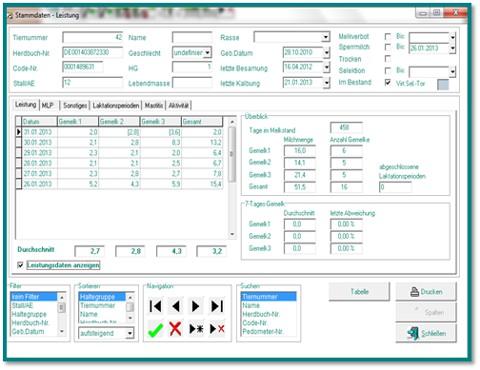Viewport: 480px width, 370px height.
Task: Open the Geschlecht dropdown
Action: (x=208, y=53)
